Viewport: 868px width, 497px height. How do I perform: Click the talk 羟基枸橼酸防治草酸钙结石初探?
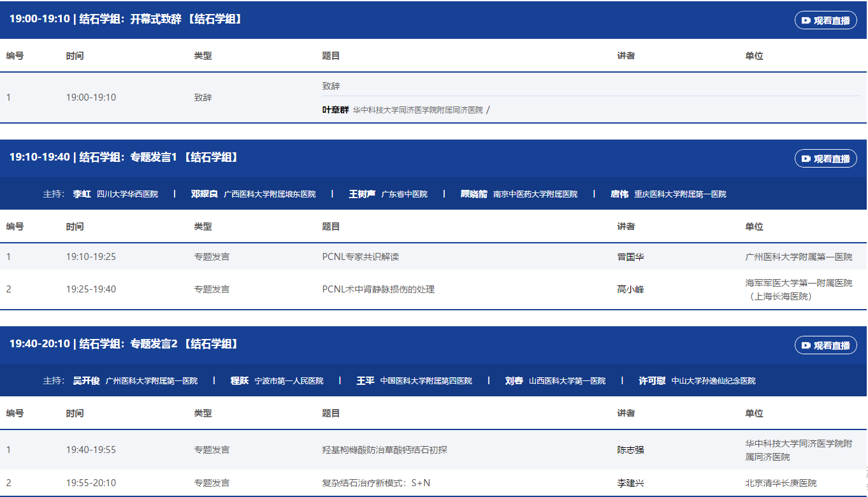click(x=385, y=450)
